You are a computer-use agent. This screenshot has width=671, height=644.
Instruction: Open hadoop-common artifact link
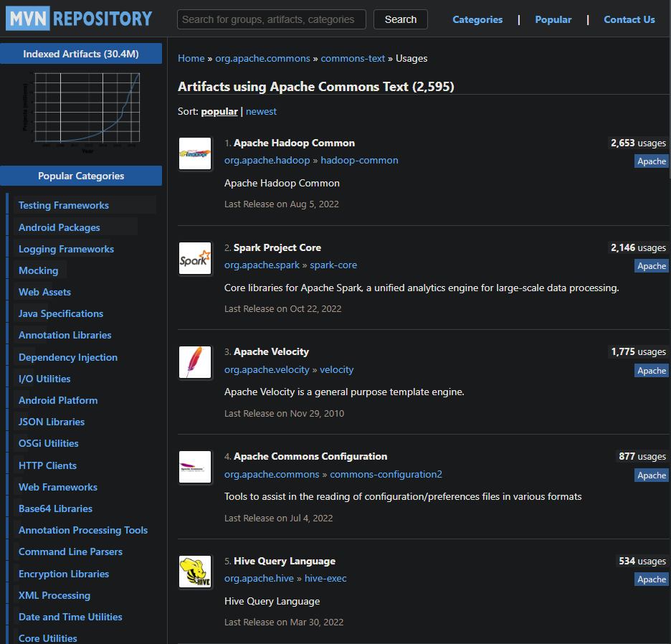point(359,160)
